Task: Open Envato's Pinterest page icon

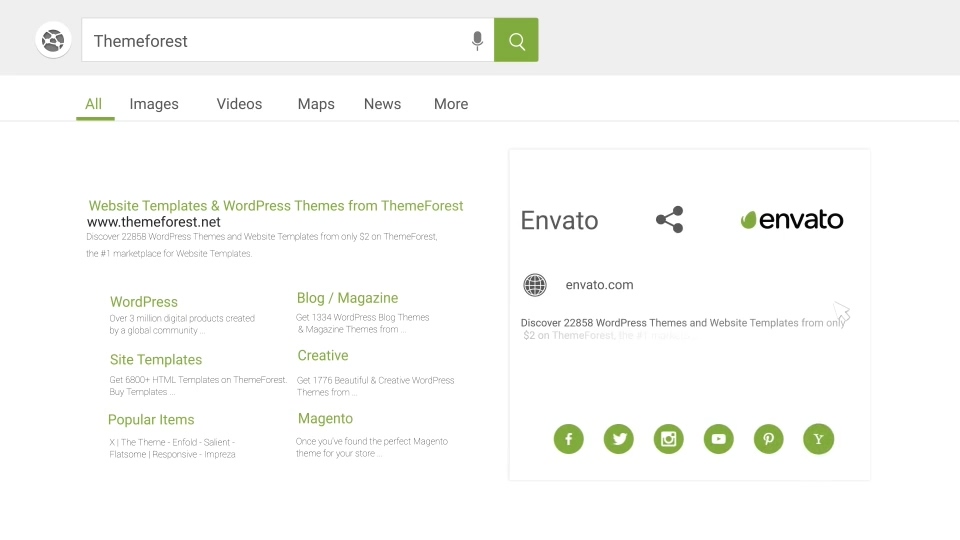Action: click(768, 439)
